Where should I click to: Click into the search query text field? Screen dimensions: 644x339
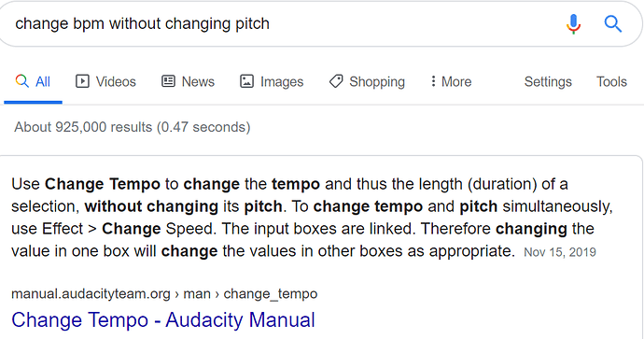click(279, 24)
